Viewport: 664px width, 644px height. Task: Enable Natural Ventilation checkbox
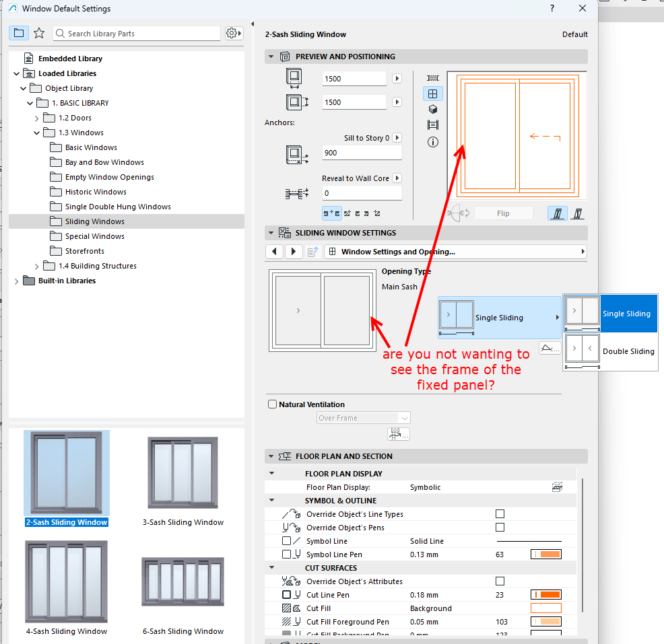click(272, 404)
